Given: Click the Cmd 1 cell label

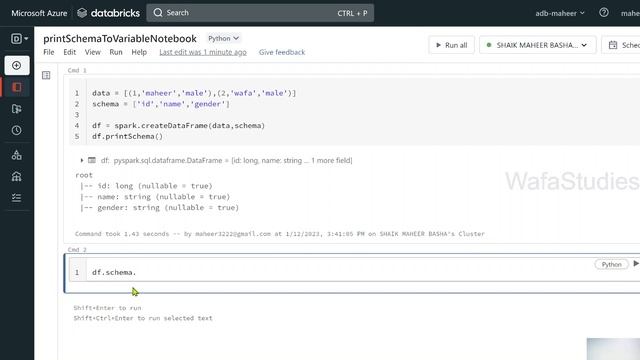Looking at the screenshot, I should pyautogui.click(x=77, y=70).
